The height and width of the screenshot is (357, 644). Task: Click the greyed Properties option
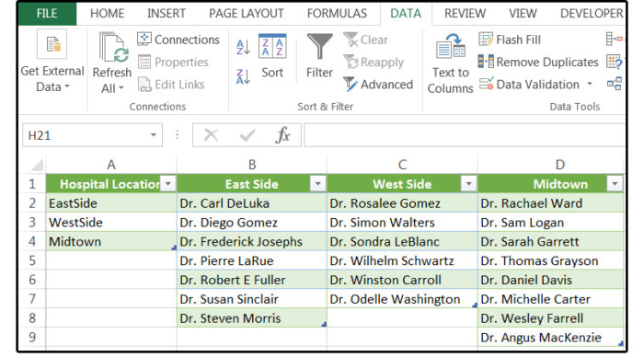173,62
